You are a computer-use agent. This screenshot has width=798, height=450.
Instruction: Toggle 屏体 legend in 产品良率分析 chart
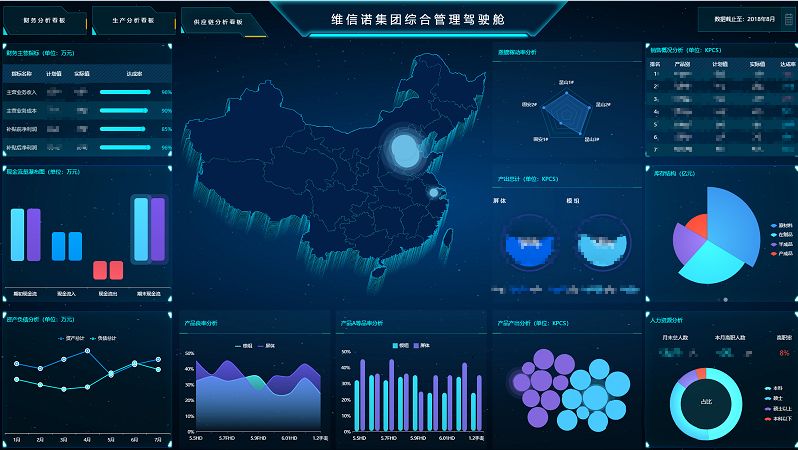267,346
